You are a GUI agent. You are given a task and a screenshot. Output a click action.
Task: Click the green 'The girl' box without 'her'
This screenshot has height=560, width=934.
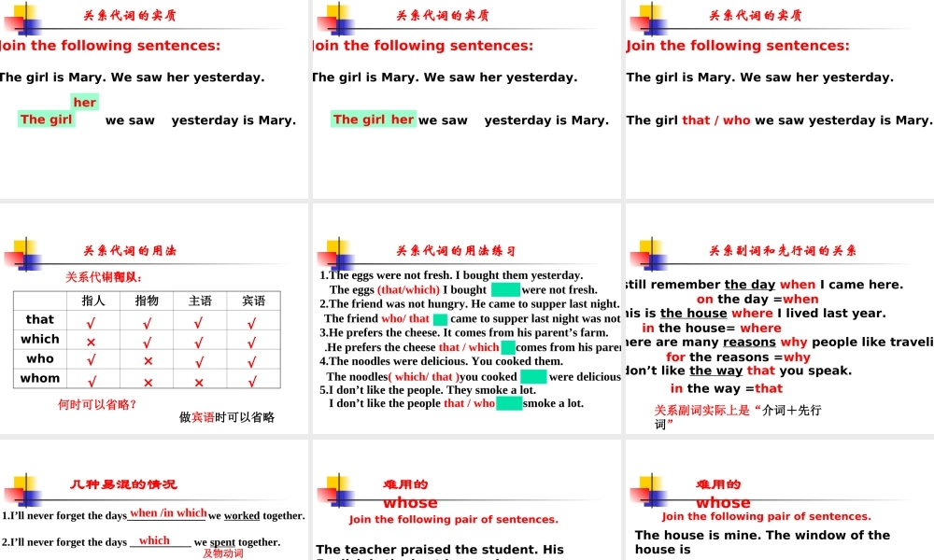pyautogui.click(x=46, y=119)
